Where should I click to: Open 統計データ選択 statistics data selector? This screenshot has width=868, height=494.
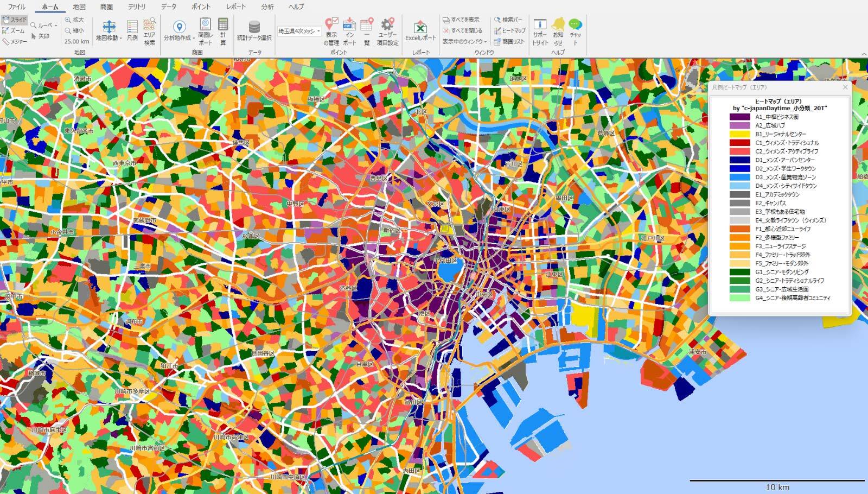(254, 30)
